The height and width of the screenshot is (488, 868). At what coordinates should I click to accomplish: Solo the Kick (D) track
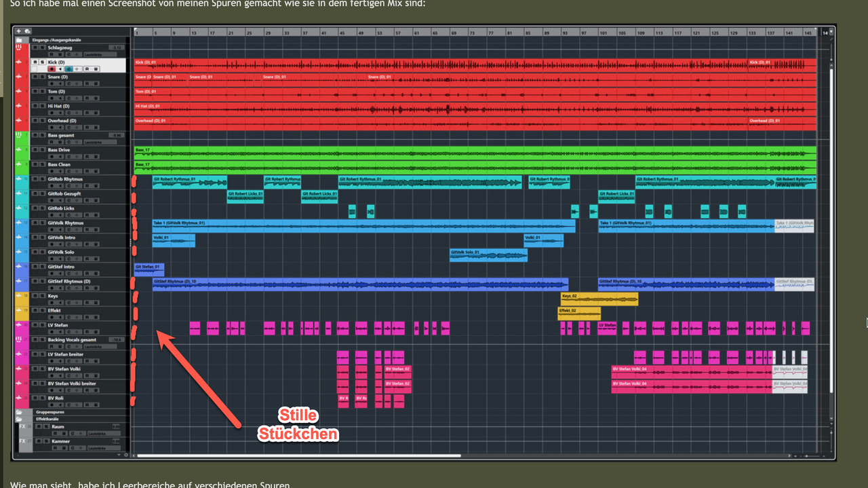coord(43,62)
